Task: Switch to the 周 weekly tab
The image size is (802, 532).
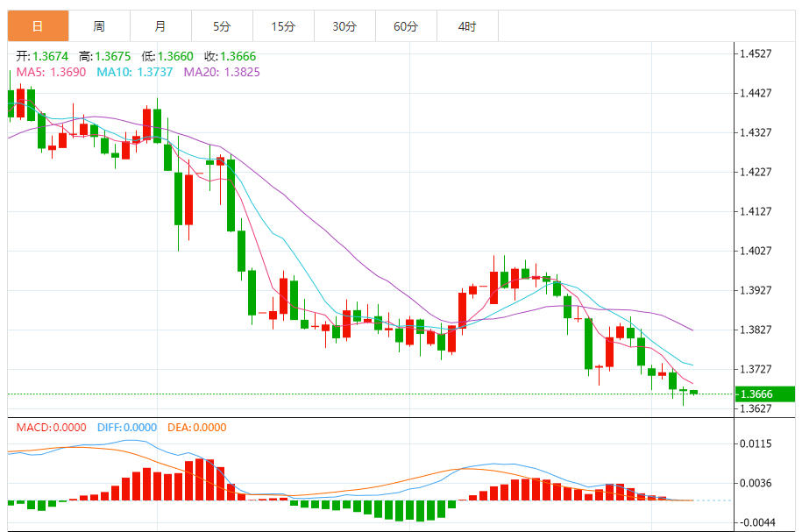Action: 99,26
